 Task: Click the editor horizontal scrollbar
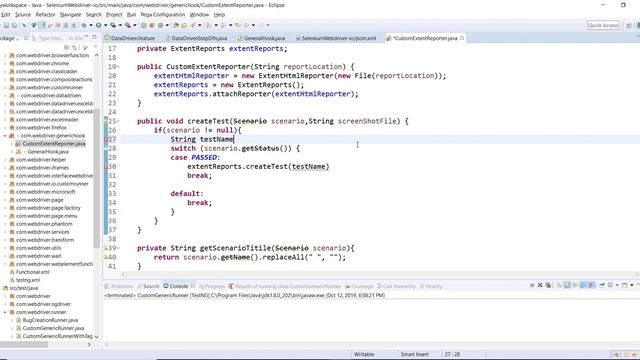(x=380, y=275)
